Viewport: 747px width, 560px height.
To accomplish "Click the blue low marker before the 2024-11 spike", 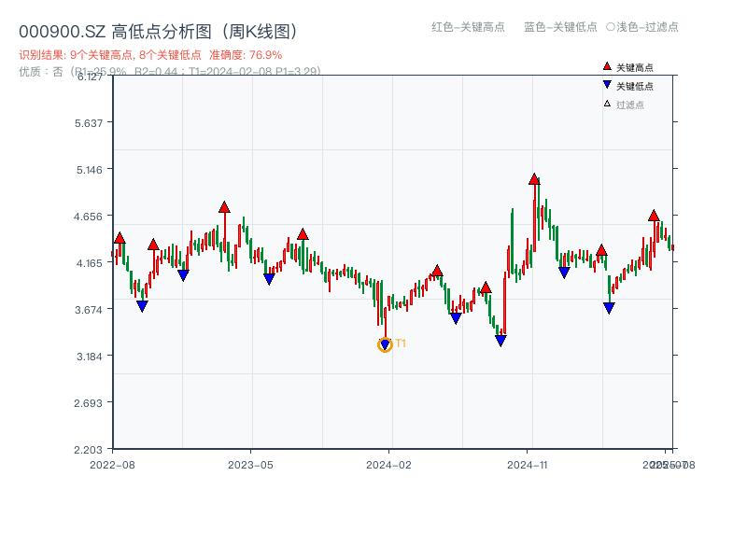I will (x=500, y=341).
